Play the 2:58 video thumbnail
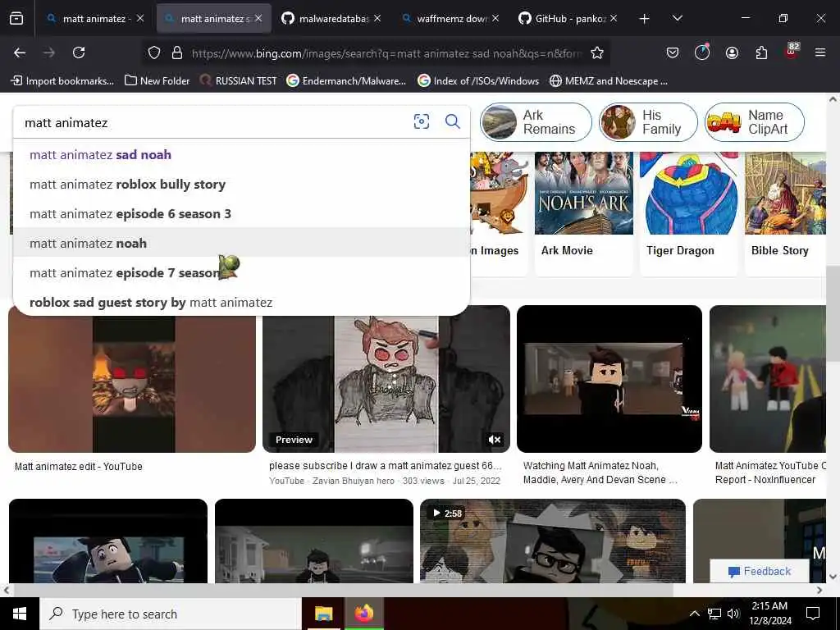 (552, 541)
